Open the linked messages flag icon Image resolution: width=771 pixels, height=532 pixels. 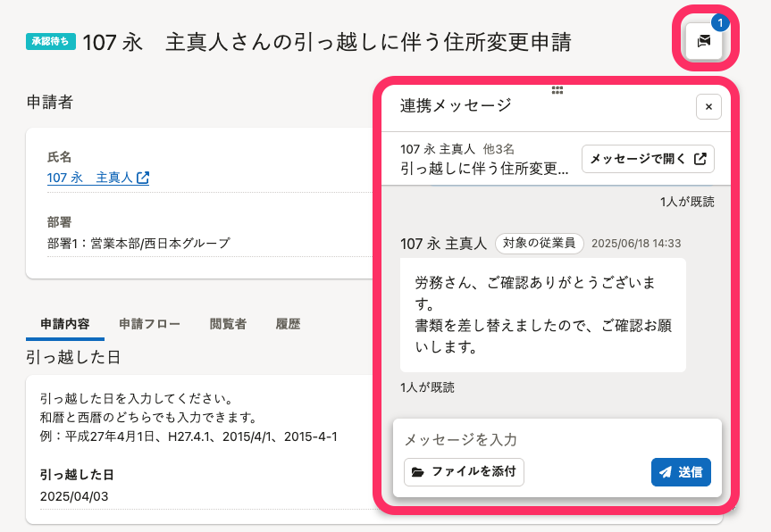point(704,40)
